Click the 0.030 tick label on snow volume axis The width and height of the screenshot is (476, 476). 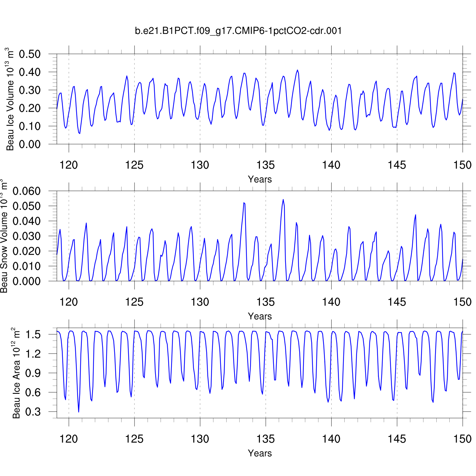(x=27, y=236)
